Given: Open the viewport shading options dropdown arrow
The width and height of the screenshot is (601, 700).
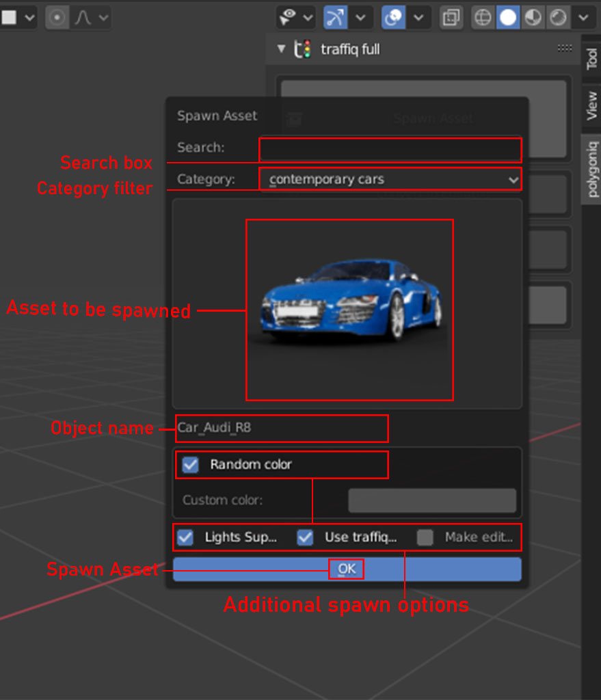Looking at the screenshot, I should coord(582,17).
